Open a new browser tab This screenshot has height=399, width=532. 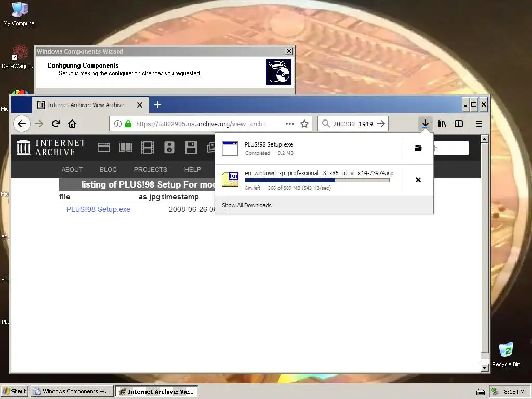click(x=157, y=104)
